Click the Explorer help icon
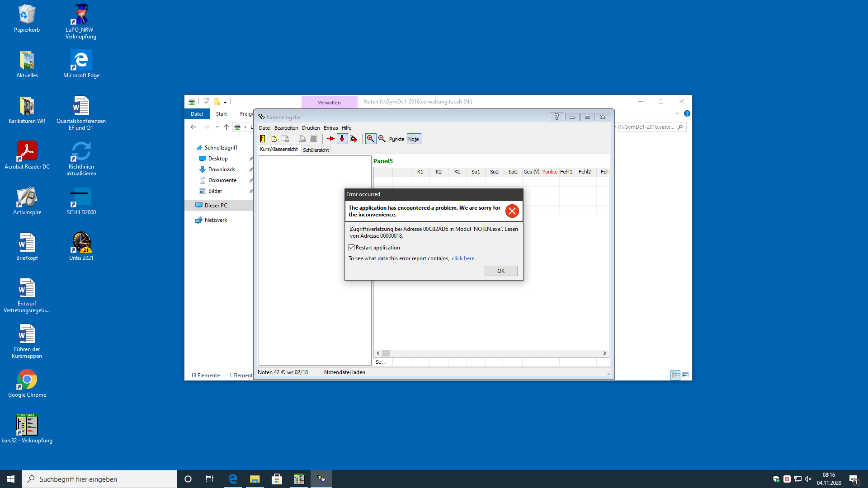The image size is (868, 488). [x=687, y=114]
